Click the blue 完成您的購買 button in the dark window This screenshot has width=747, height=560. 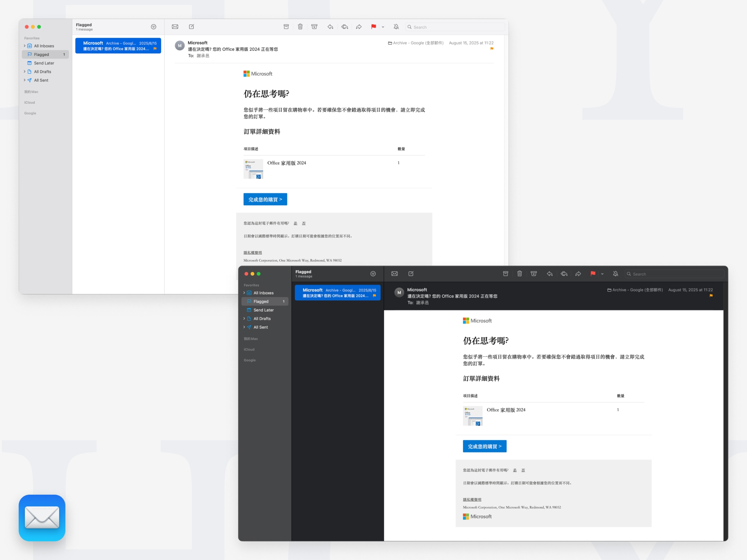(484, 446)
